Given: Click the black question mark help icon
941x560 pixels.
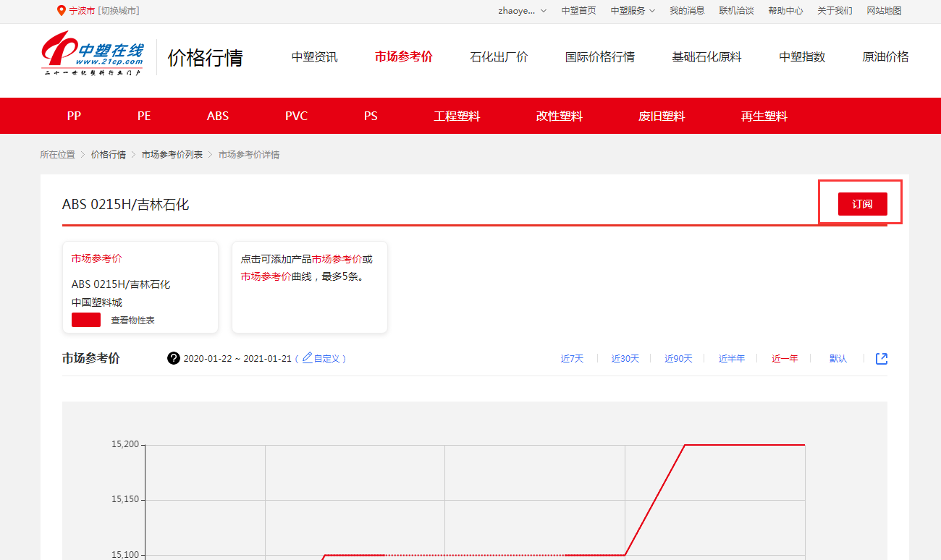Looking at the screenshot, I should pos(173,358).
